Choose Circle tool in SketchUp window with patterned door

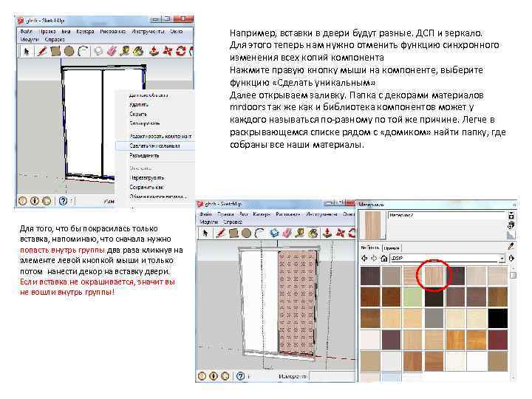246,233
